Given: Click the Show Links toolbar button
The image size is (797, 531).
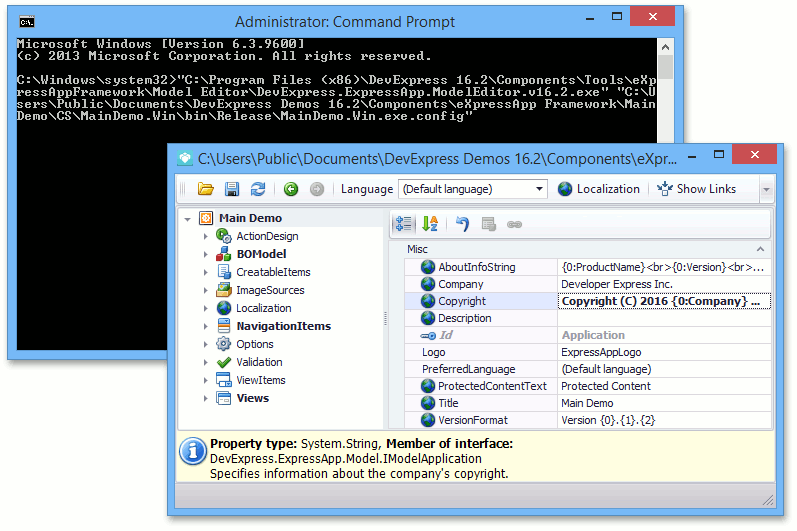Looking at the screenshot, I should click(696, 189).
